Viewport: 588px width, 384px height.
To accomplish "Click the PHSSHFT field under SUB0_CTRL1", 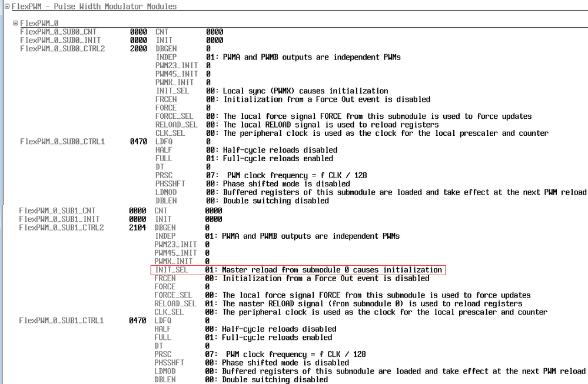I will pyautogui.click(x=170, y=184).
